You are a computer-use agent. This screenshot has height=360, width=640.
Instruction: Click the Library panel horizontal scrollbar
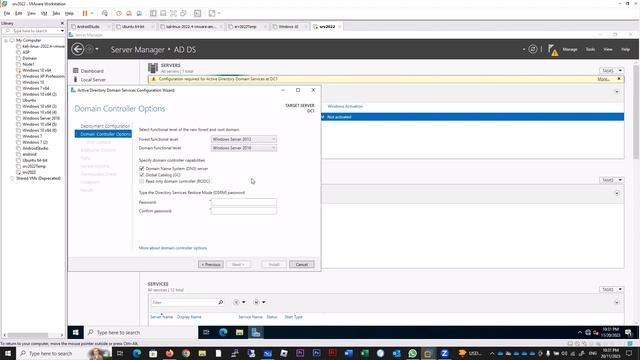tap(28, 335)
